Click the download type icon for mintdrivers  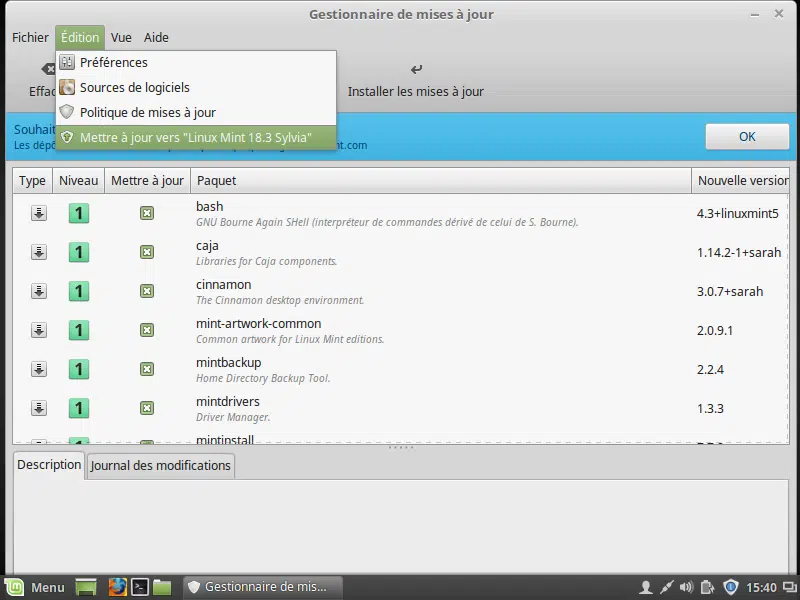click(x=39, y=408)
